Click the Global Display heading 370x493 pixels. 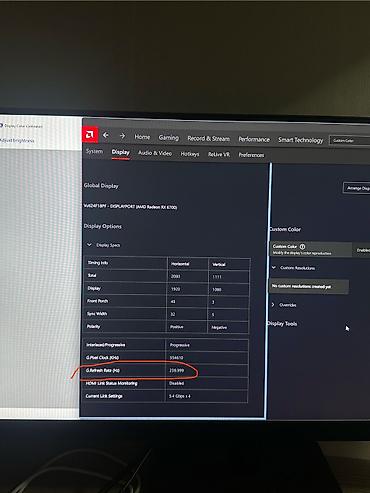tap(101, 186)
